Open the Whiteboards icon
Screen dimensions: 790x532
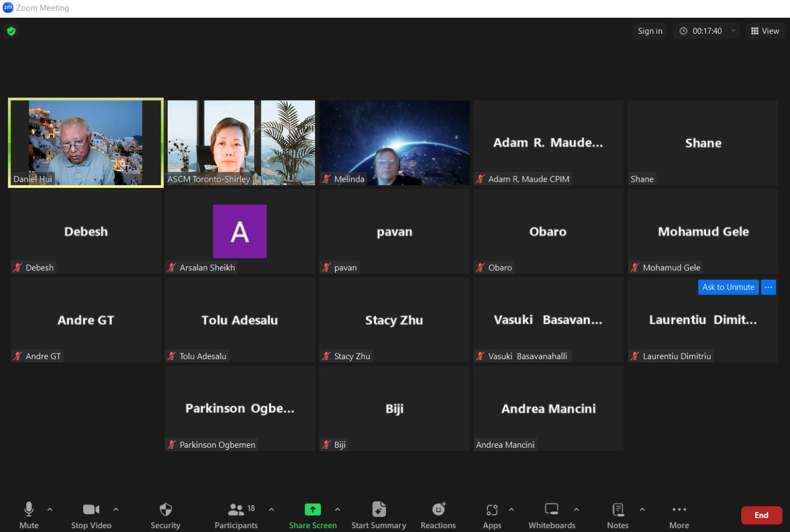tap(552, 509)
